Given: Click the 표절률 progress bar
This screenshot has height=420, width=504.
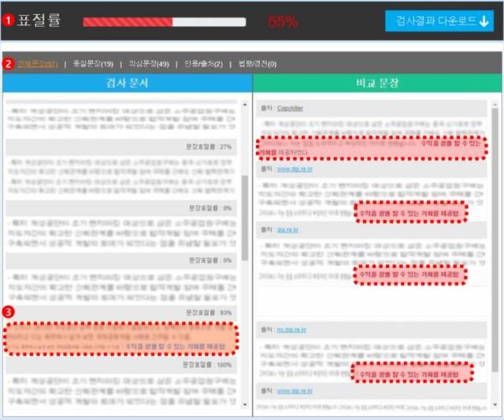Looking at the screenshot, I should coord(165,22).
